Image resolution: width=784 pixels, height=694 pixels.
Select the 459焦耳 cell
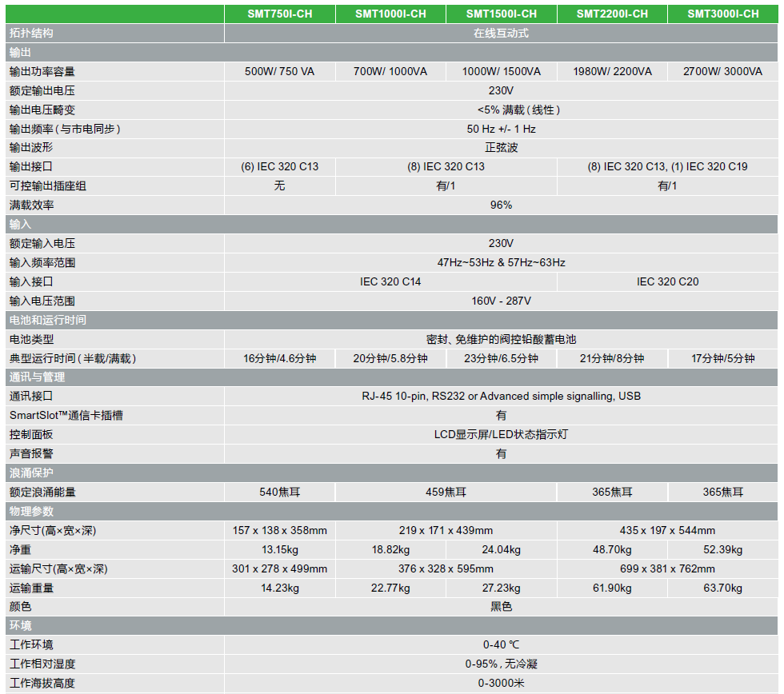[x=446, y=493]
